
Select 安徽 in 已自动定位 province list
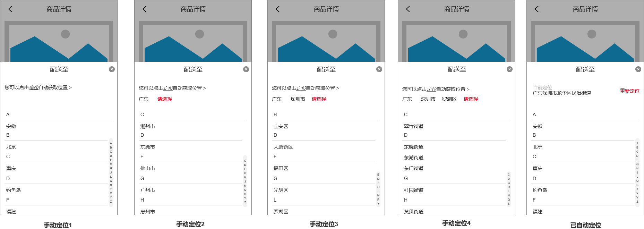pos(538,126)
